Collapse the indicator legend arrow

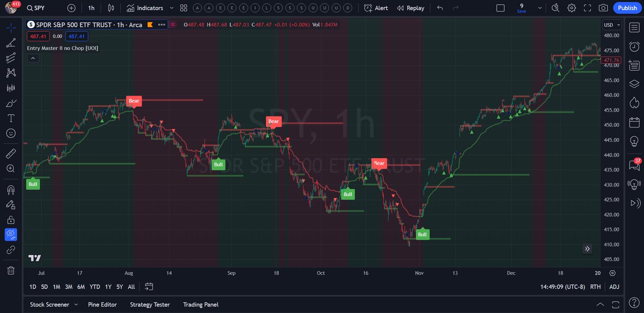click(33, 58)
